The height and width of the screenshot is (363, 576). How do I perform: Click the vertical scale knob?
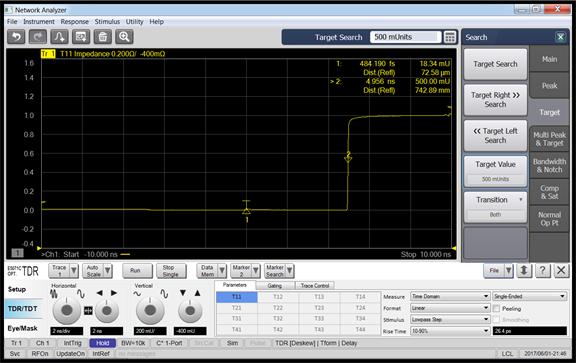(x=150, y=310)
